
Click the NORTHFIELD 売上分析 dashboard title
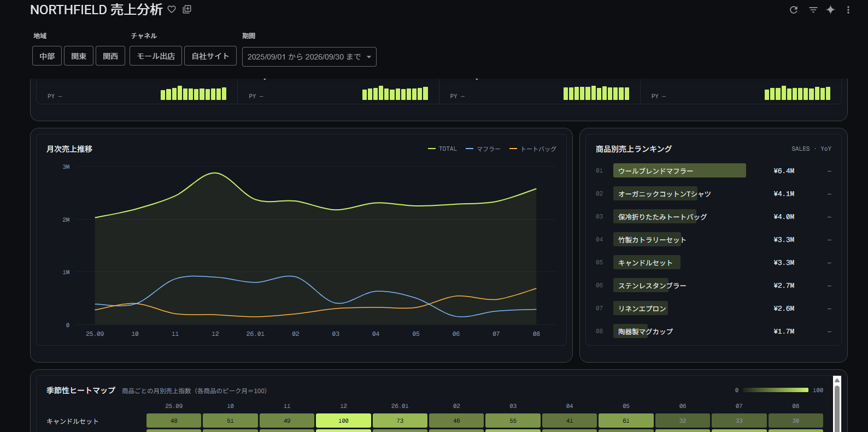pyautogui.click(x=96, y=9)
